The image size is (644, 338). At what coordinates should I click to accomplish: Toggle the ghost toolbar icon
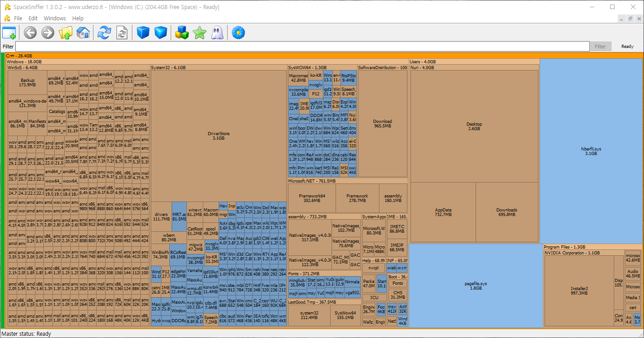tap(217, 33)
